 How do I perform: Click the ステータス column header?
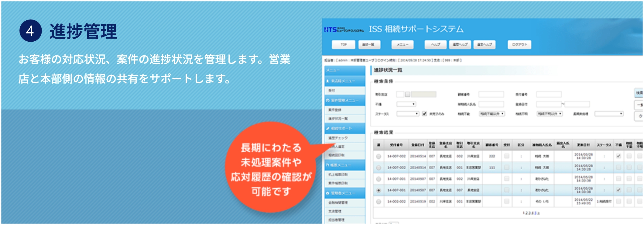(x=604, y=145)
